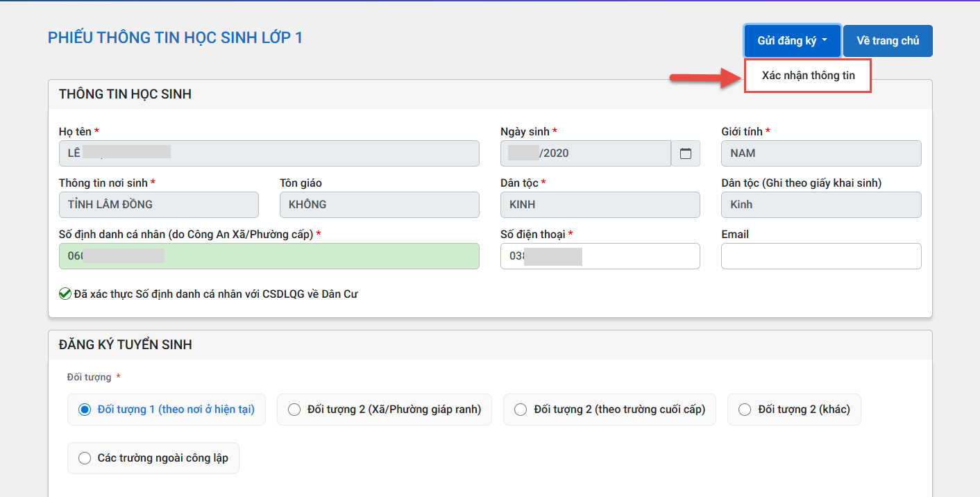This screenshot has height=497, width=980.
Task: Click the Họ tên input field
Action: tap(269, 153)
